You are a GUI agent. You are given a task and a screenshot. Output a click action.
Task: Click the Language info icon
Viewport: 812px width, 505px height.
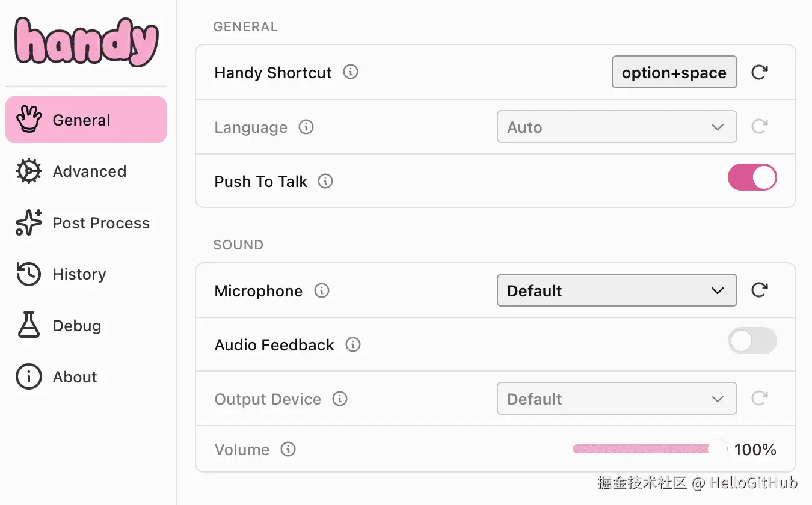click(306, 127)
